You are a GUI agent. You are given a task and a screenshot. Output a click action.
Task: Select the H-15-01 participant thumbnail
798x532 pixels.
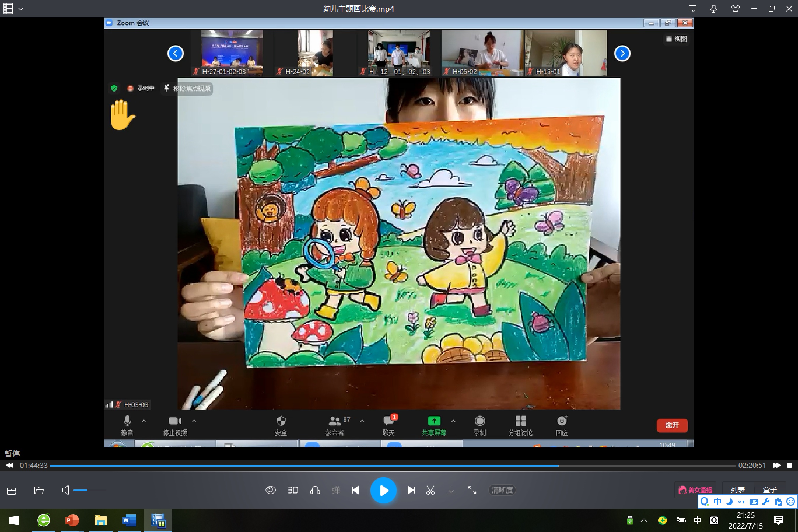[566, 53]
